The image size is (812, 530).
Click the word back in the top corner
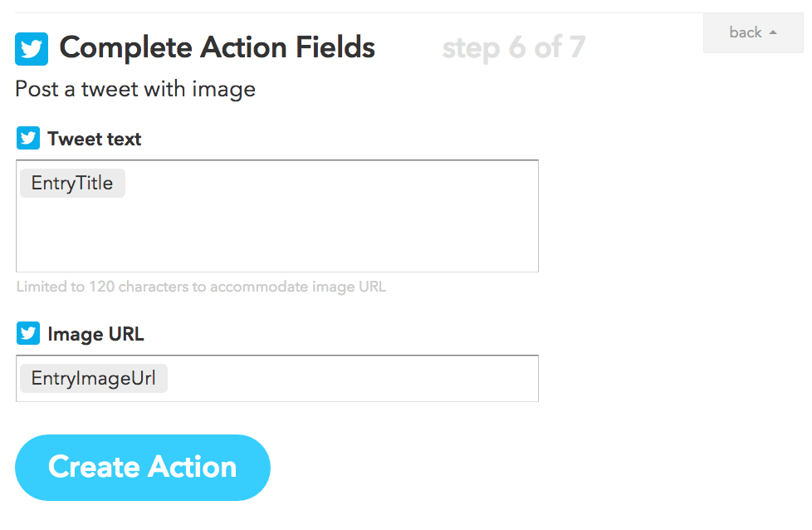coord(746,32)
